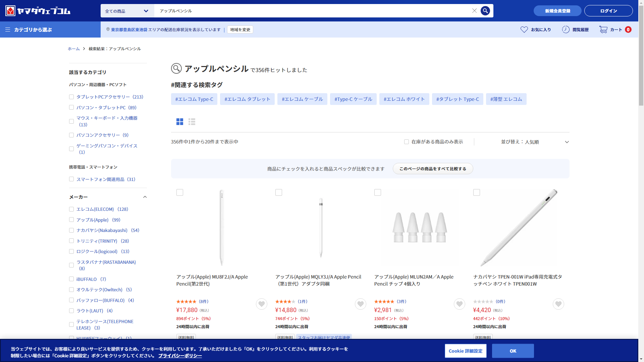Tick compare checkbox on Nakabayashi touch pen
Screen dimensions: 644x362
pos(477,192)
